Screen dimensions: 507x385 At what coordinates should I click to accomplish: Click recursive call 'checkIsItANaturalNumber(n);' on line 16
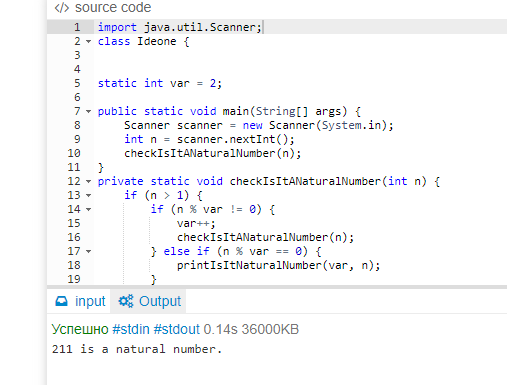(x=265, y=237)
